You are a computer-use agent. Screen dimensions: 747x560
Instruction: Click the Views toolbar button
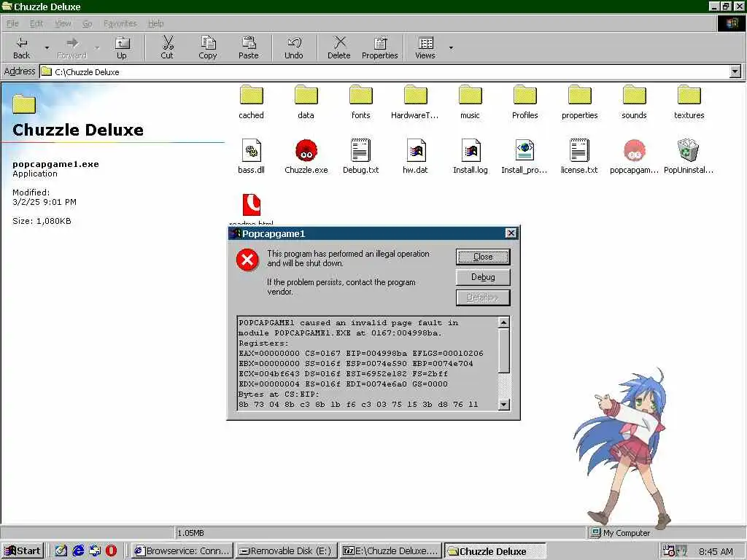[x=425, y=47]
